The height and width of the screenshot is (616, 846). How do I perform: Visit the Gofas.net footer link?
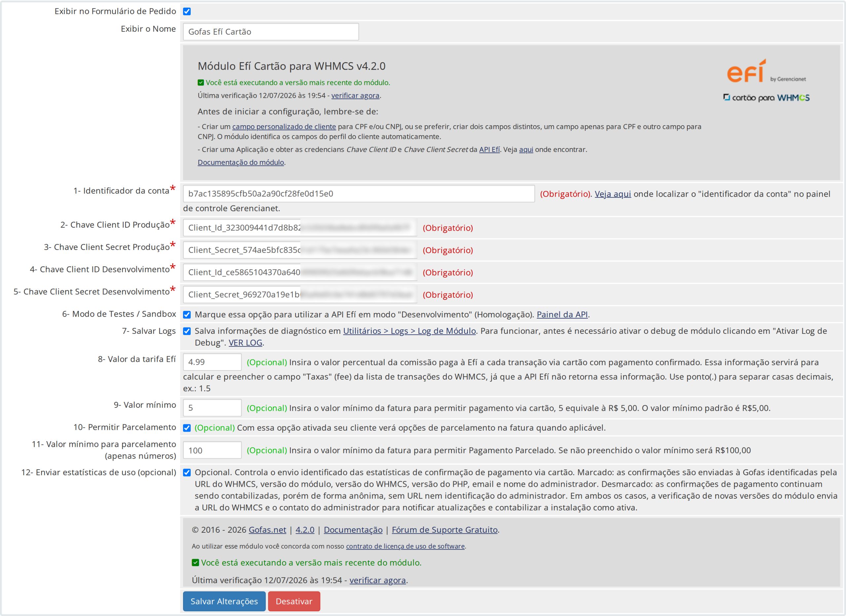coord(267,530)
